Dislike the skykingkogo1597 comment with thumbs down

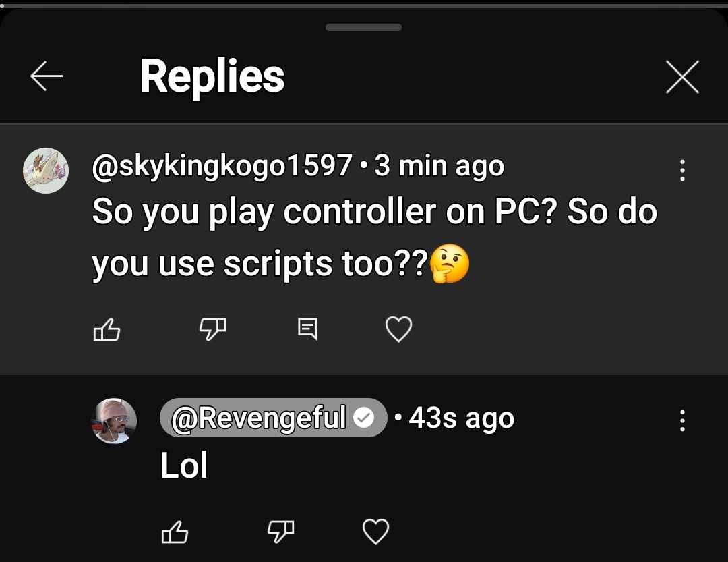pos(212,329)
